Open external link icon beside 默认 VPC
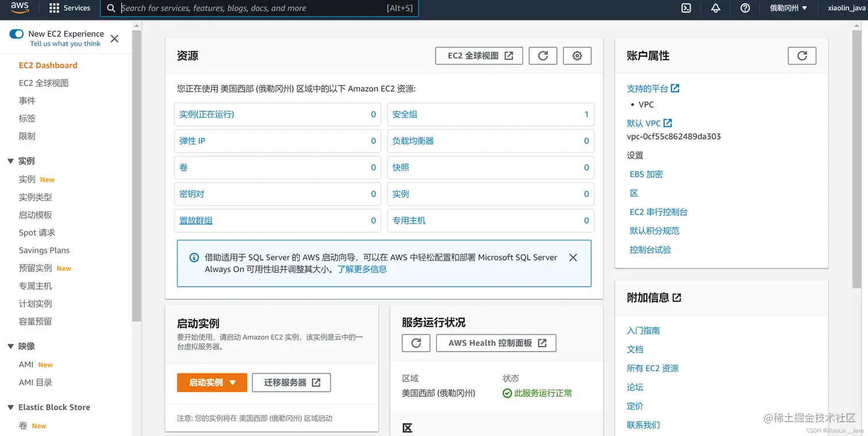This screenshot has width=868, height=436. (668, 123)
